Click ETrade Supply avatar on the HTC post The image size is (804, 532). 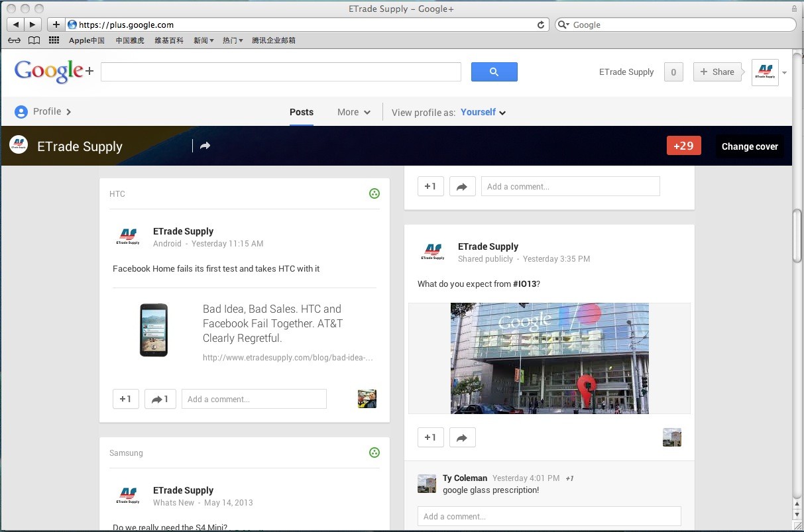click(129, 237)
